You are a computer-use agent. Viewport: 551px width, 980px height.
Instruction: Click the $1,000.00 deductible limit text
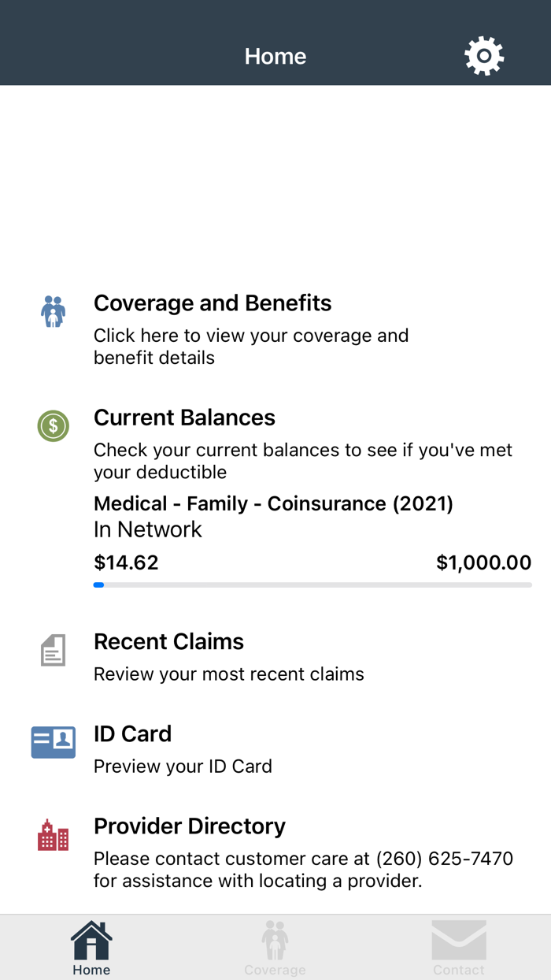pyautogui.click(x=484, y=562)
